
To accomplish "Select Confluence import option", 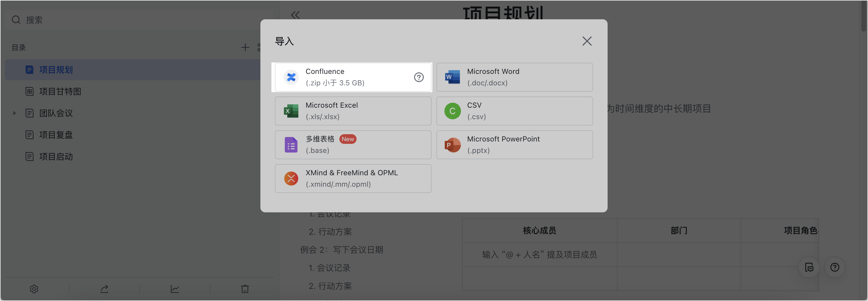I will point(353,77).
